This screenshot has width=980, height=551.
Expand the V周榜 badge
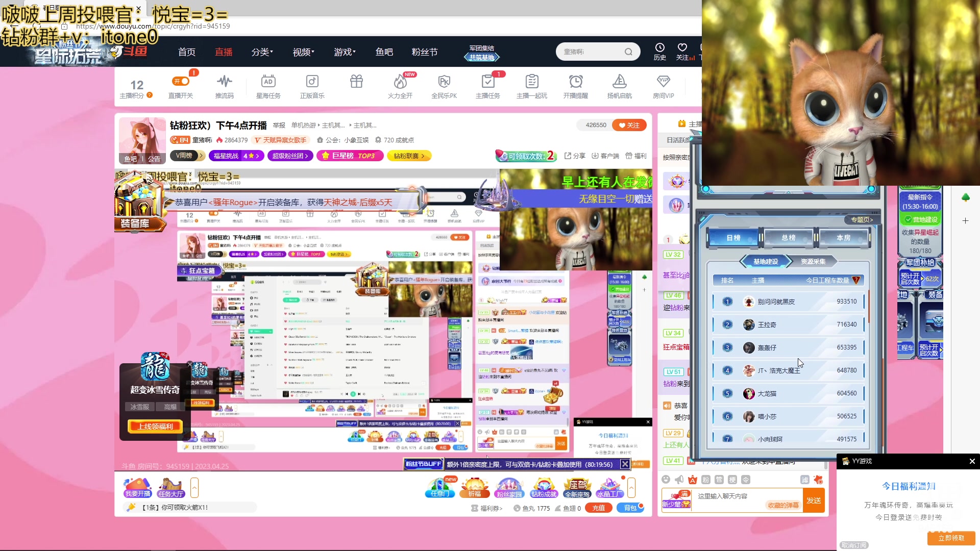click(x=187, y=156)
